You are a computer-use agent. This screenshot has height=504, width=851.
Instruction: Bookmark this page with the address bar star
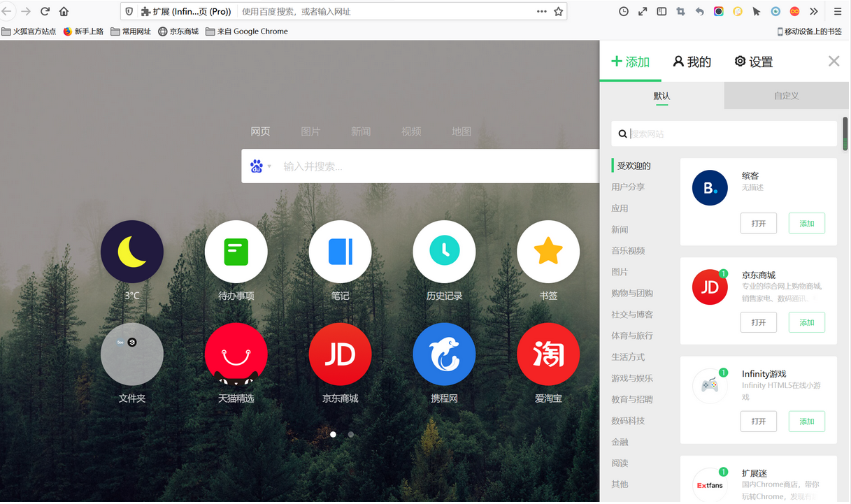click(x=559, y=11)
